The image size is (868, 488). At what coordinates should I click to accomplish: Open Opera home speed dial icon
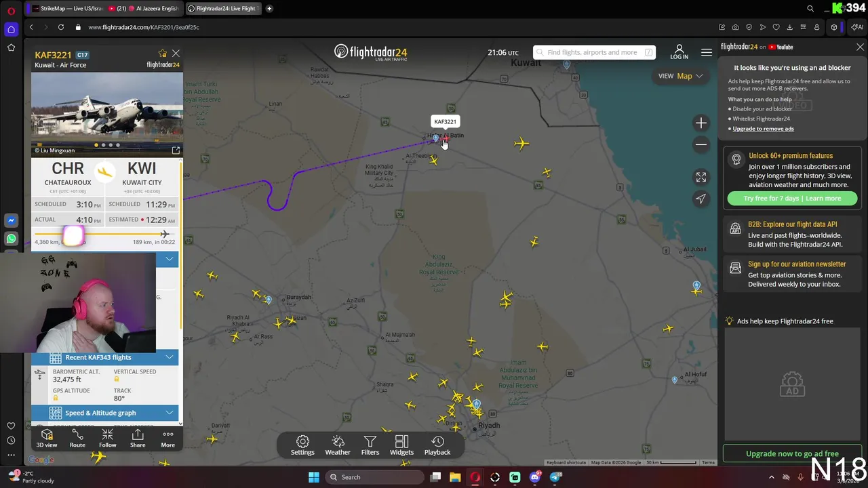point(11,29)
